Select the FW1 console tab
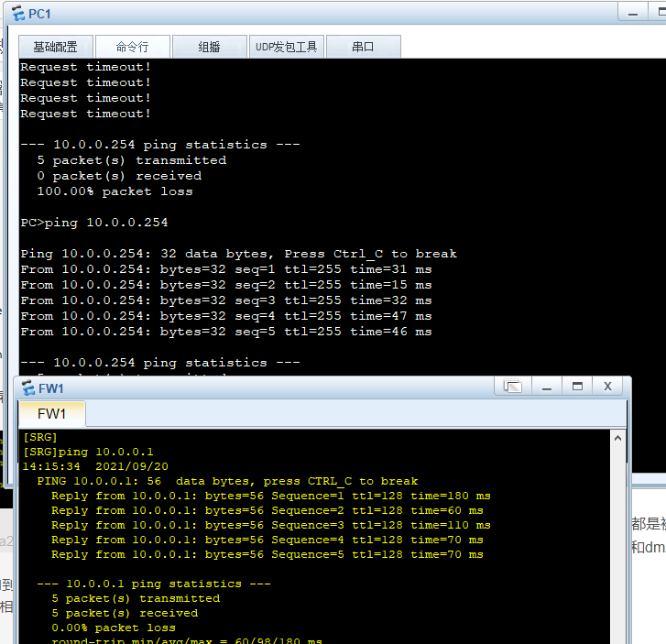This screenshot has width=666, height=644. tap(52, 414)
